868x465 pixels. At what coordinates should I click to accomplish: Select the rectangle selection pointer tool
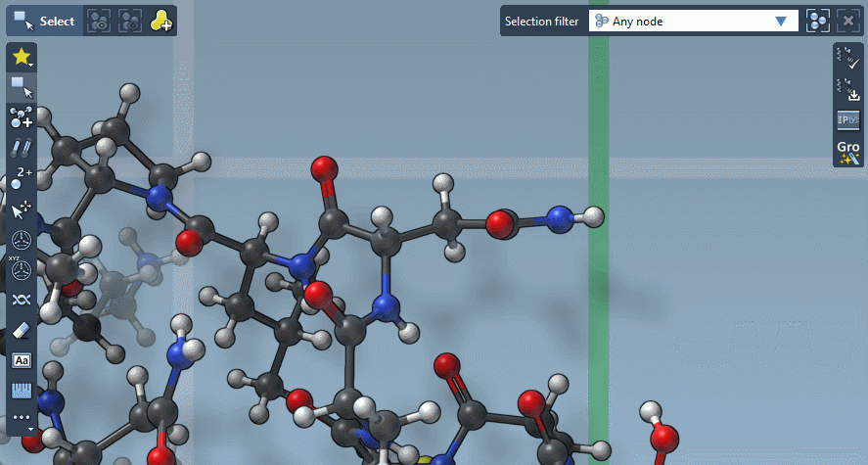(x=22, y=88)
